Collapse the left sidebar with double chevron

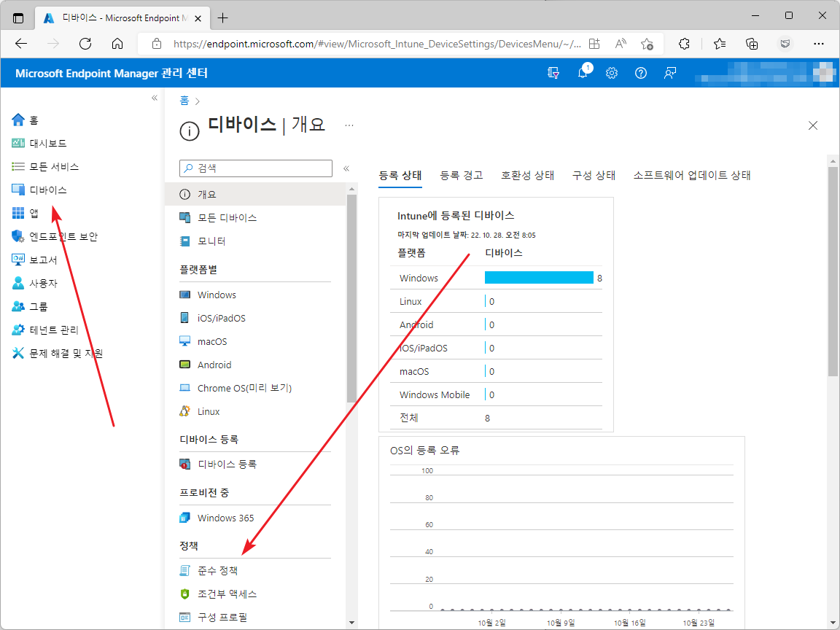coord(155,98)
